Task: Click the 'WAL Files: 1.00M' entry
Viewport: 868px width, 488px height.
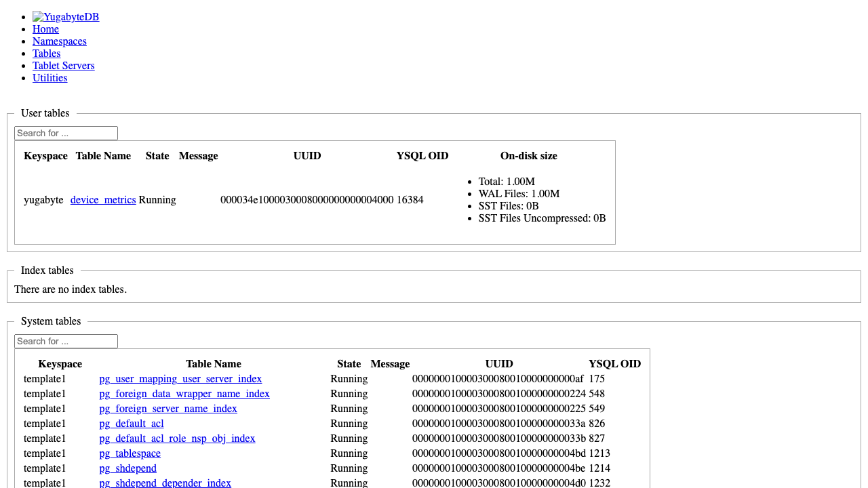Action: point(519,194)
